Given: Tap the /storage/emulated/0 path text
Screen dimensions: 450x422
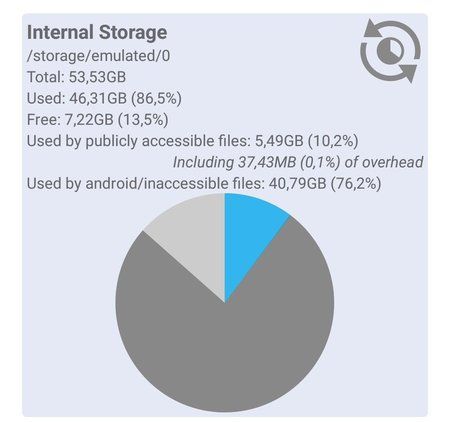Looking at the screenshot, I should coord(98,56).
